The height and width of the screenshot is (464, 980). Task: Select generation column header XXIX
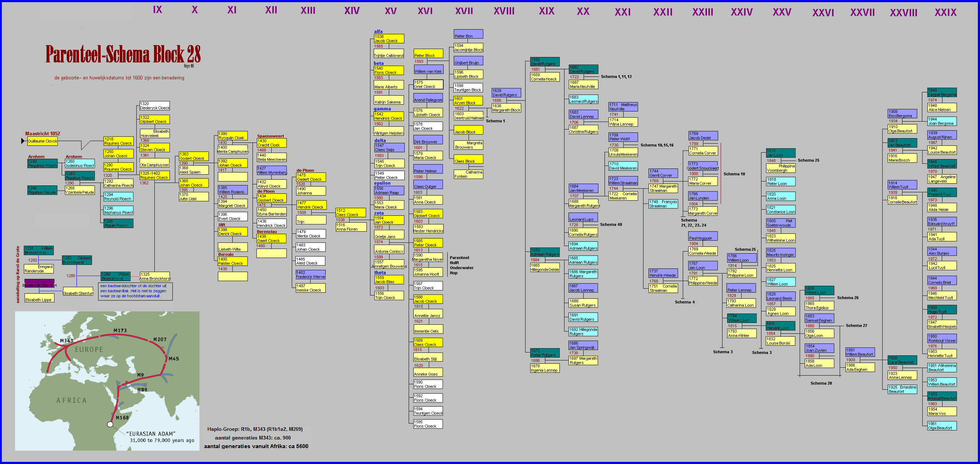[945, 12]
